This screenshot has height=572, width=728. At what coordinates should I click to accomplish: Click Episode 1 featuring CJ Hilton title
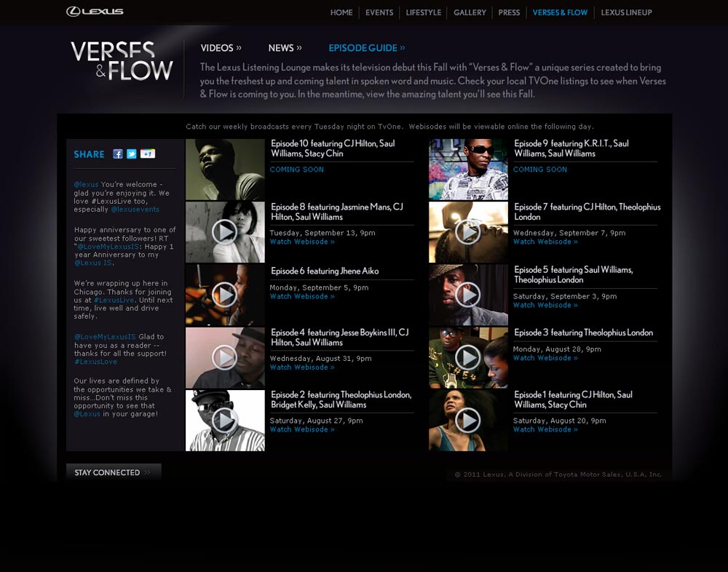tap(574, 400)
